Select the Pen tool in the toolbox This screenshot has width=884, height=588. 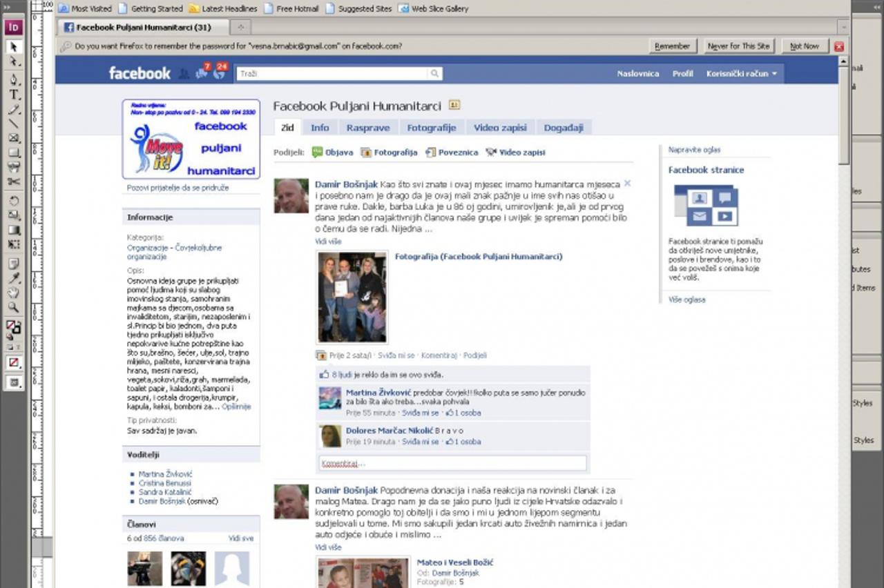click(x=14, y=79)
